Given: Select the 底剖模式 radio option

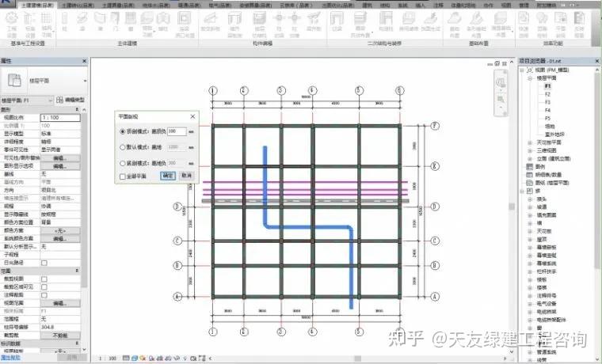Looking at the screenshot, I should point(123,163).
